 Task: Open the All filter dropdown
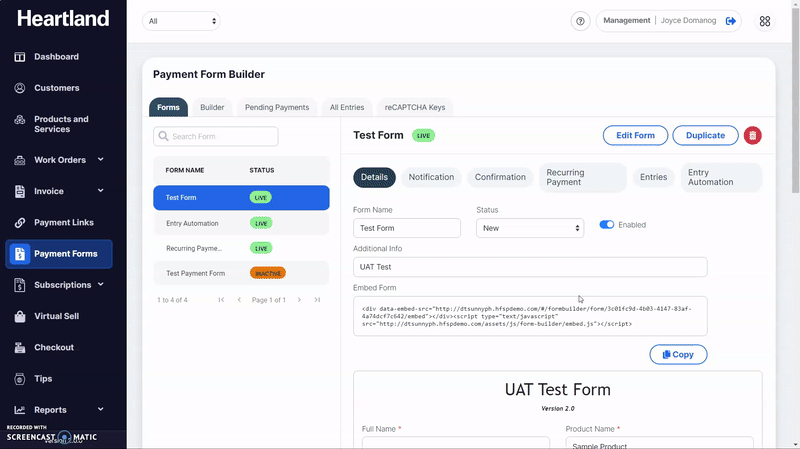pyautogui.click(x=181, y=21)
